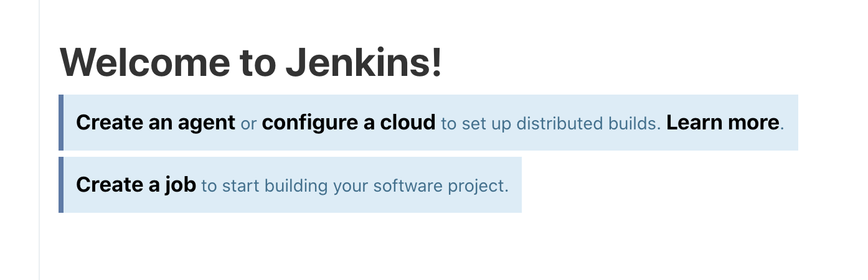Select the "Create a job" link
Image resolution: width=868 pixels, height=280 pixels.
136,185
